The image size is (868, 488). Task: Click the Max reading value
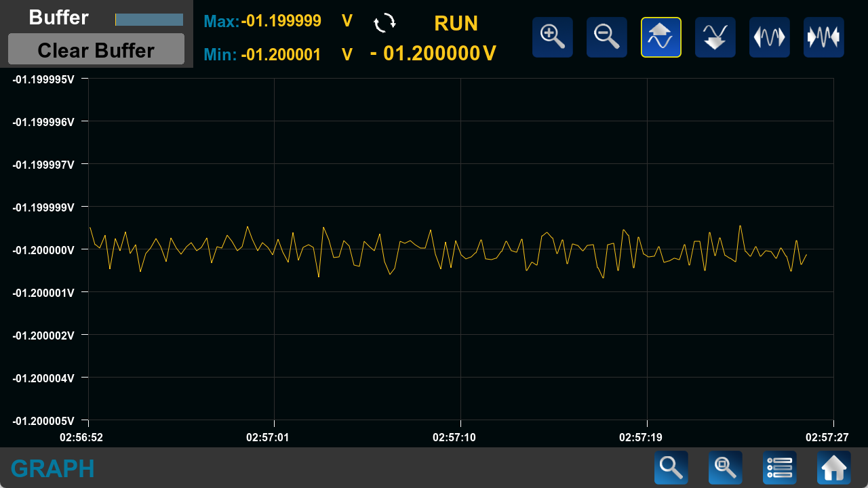(281, 21)
